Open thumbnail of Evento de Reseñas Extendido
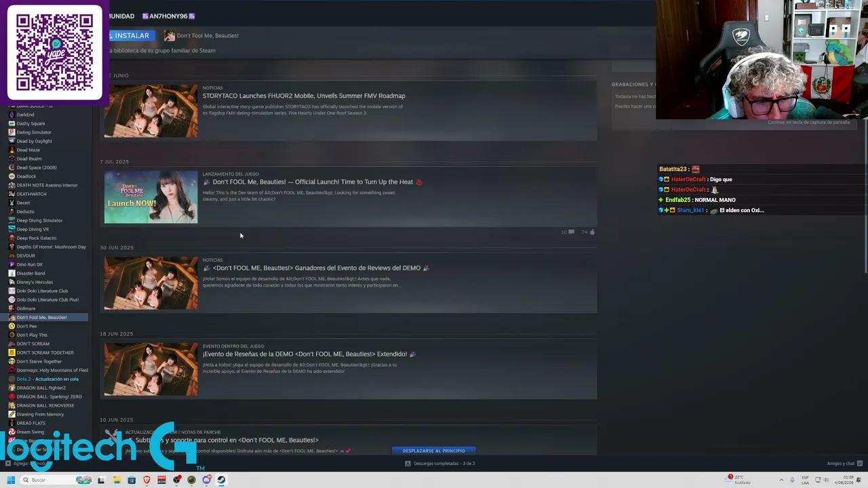The image size is (868, 488). click(151, 369)
